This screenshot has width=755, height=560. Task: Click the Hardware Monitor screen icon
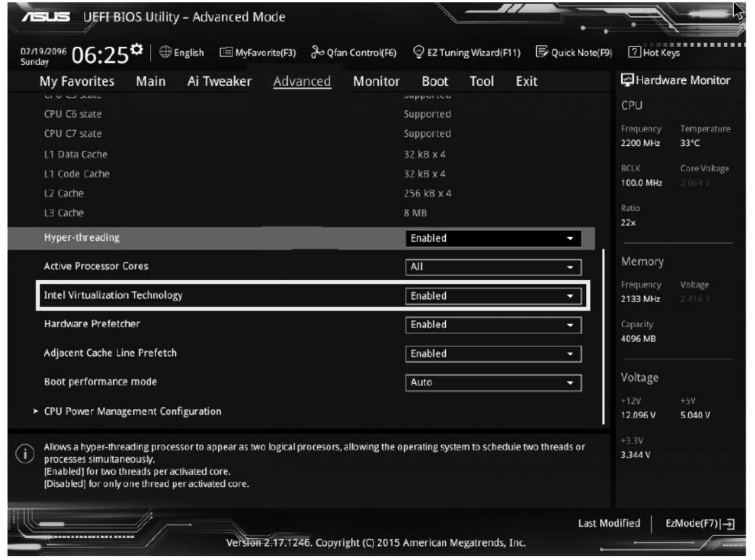pyautogui.click(x=628, y=80)
